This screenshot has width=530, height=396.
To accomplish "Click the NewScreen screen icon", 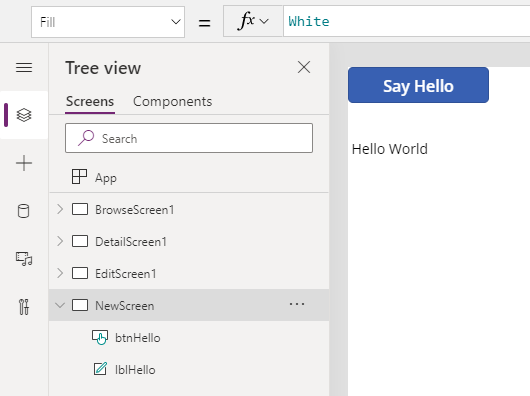I will point(80,305).
